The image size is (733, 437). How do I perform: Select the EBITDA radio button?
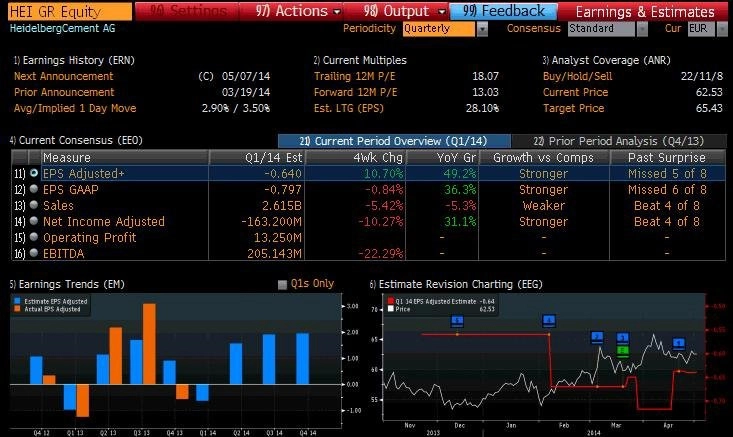[x=34, y=252]
